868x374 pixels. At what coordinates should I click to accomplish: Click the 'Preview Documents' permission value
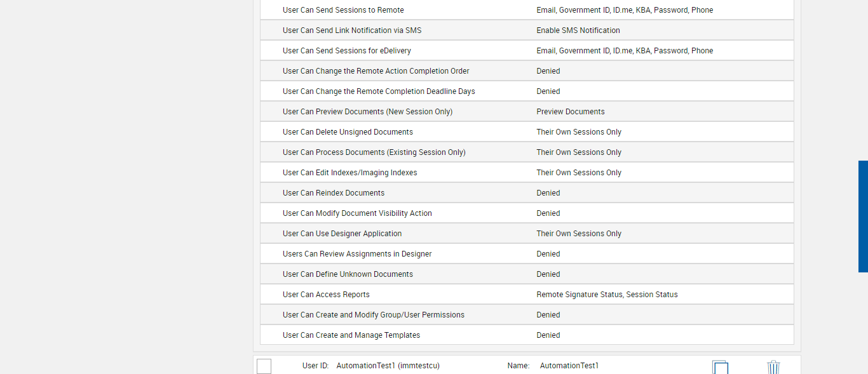click(x=571, y=112)
